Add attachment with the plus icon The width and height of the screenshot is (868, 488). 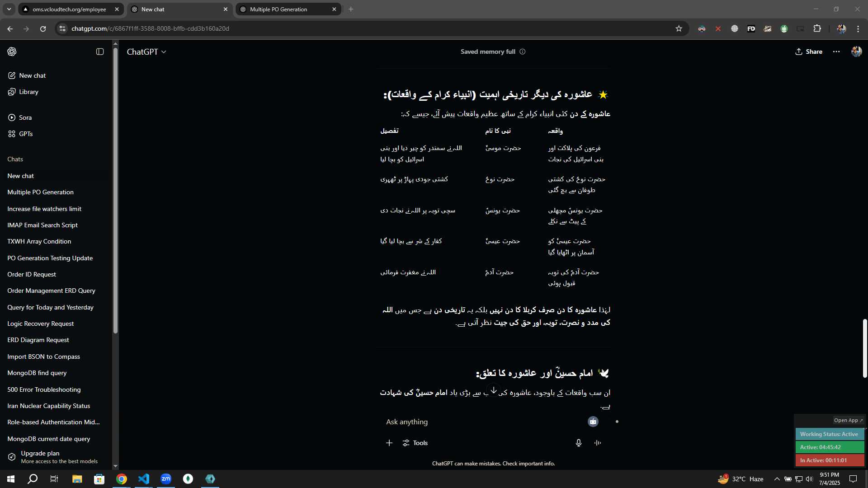pyautogui.click(x=389, y=443)
